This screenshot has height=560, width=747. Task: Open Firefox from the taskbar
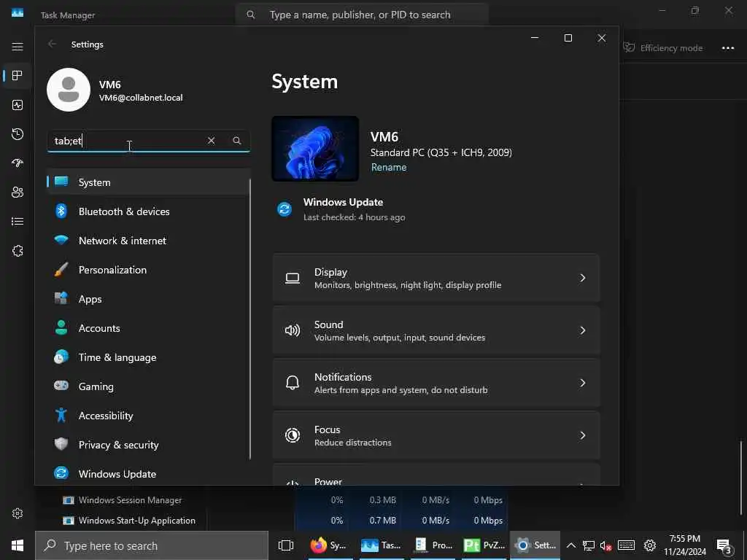[328, 545]
